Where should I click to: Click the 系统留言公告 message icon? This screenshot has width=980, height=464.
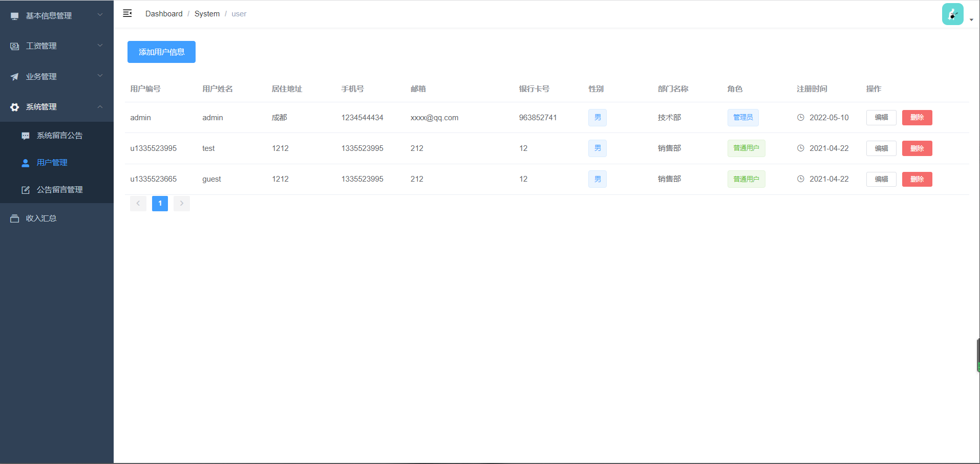tap(26, 136)
